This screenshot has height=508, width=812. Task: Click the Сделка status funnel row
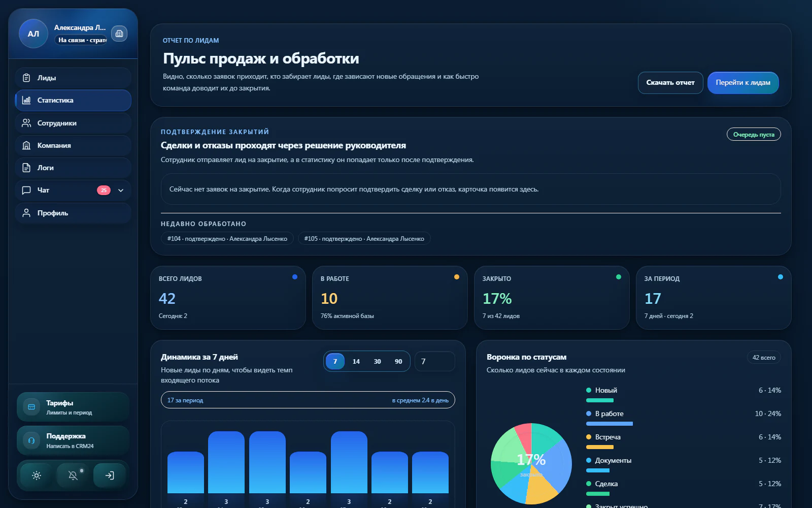click(x=684, y=487)
